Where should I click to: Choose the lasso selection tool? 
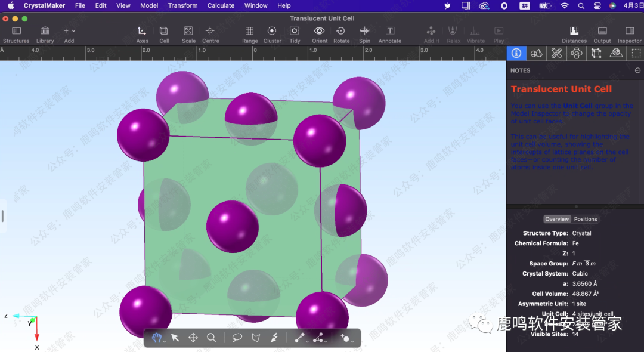(237, 338)
